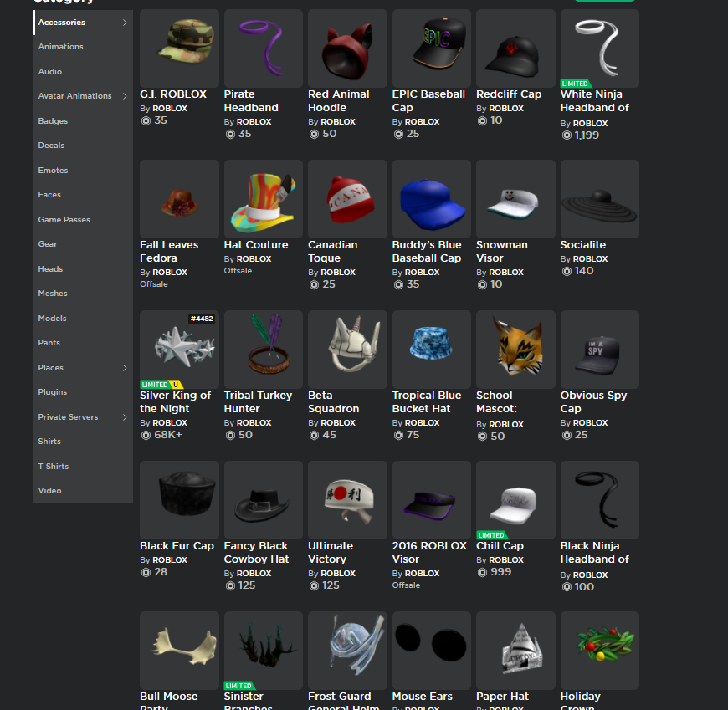Select the Heads category

click(50, 268)
